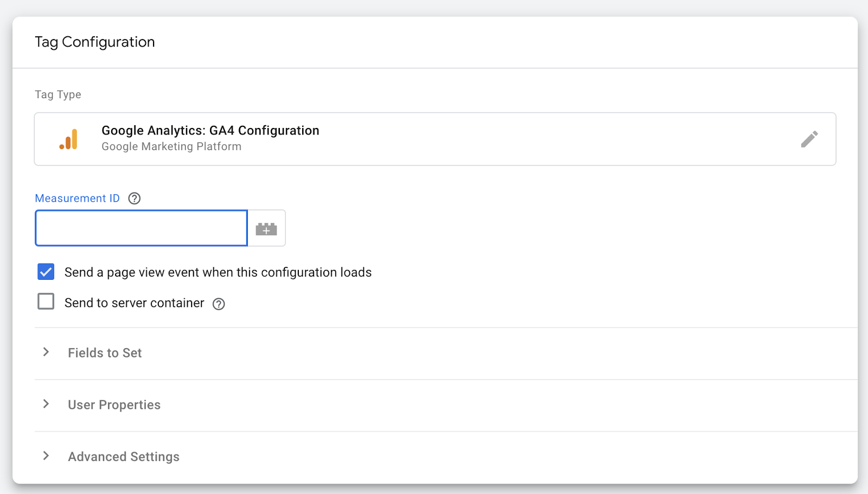Click the 'Send a page view event' label text
This screenshot has width=868, height=494.
tap(218, 272)
